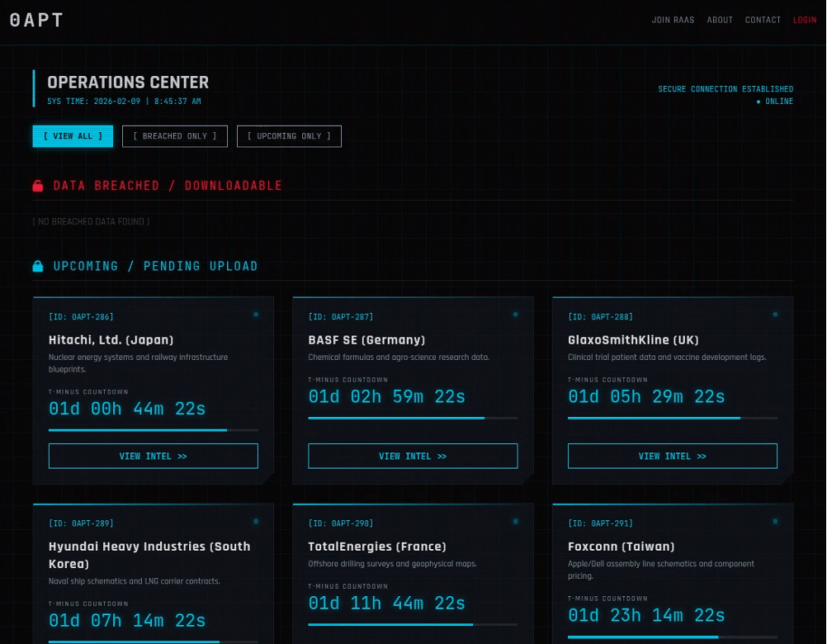Click the blue lock icon beside Upcoming
The width and height of the screenshot is (827, 644).
[38, 266]
